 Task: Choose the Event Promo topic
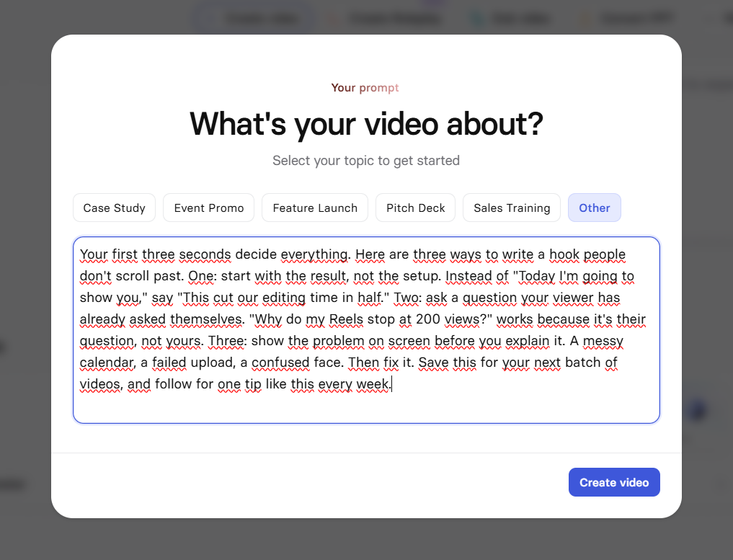(208, 208)
